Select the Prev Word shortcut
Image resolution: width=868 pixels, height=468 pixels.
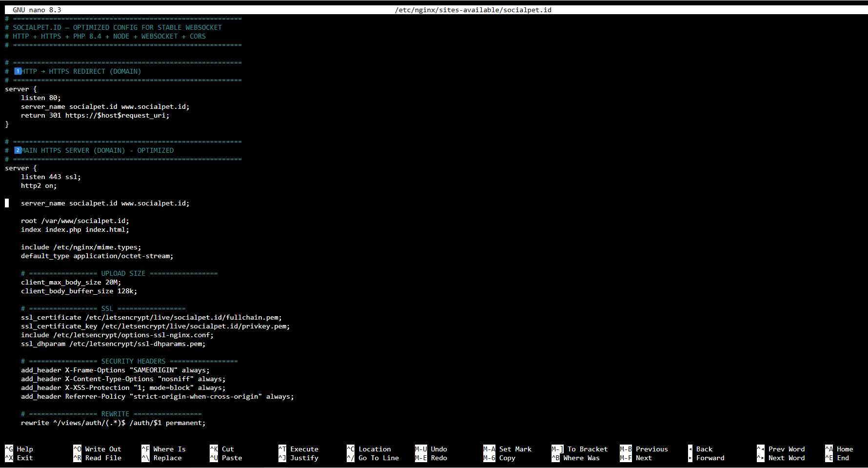(x=781, y=449)
